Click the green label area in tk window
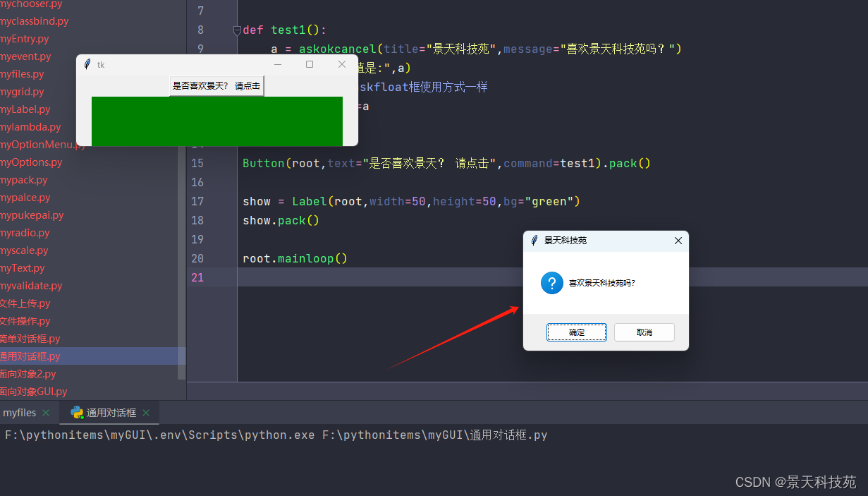This screenshot has height=496, width=868. point(217,121)
